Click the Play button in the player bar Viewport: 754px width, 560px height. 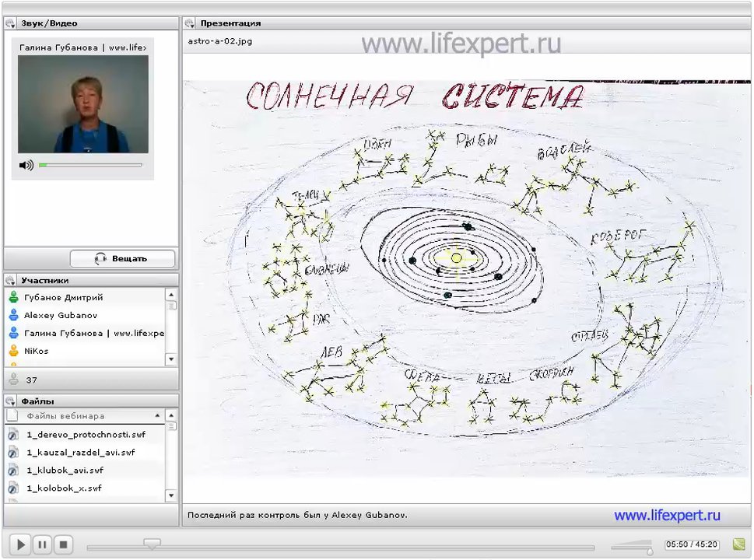pyautogui.click(x=20, y=544)
